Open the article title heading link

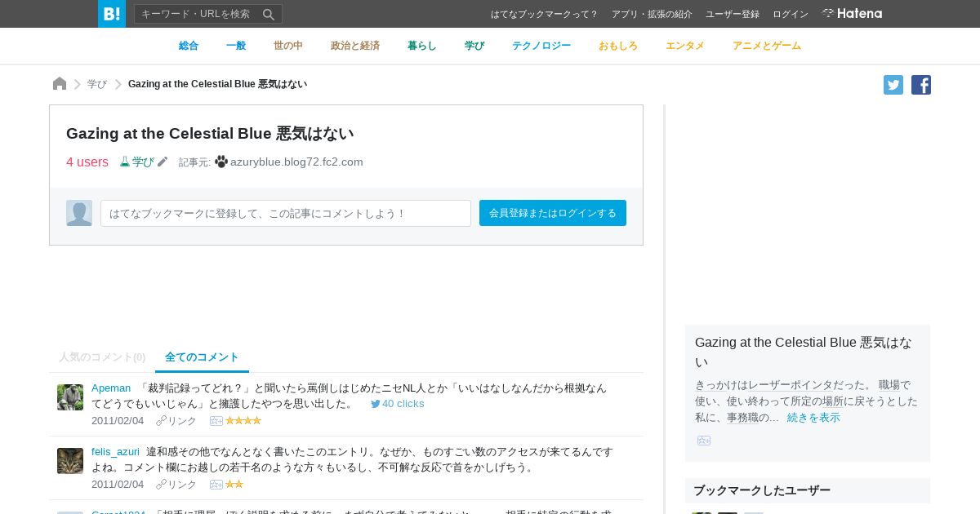tap(210, 134)
